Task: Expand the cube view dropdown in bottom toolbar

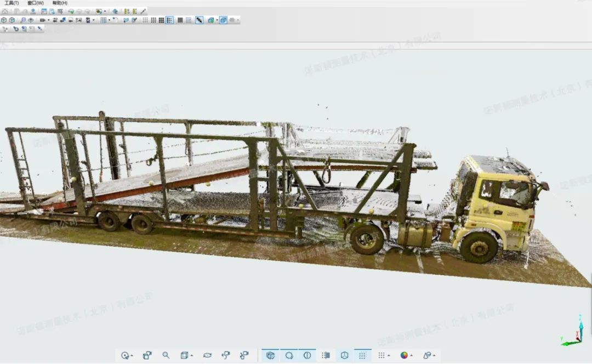Action: 192,355
